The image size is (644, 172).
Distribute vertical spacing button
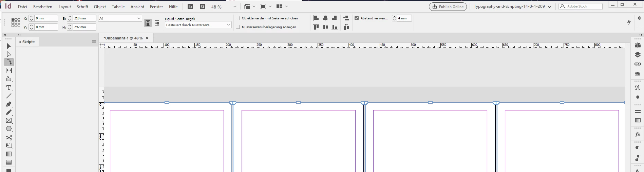pos(346,18)
